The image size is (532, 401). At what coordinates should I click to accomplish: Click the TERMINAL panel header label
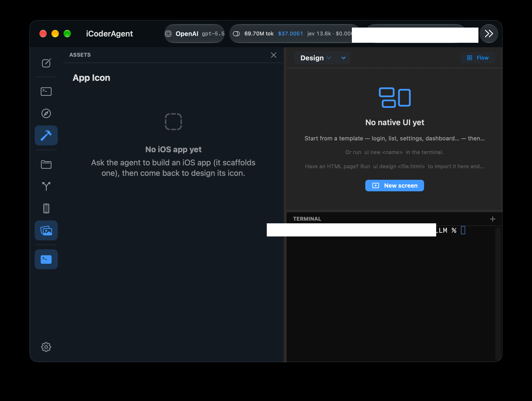point(307,219)
